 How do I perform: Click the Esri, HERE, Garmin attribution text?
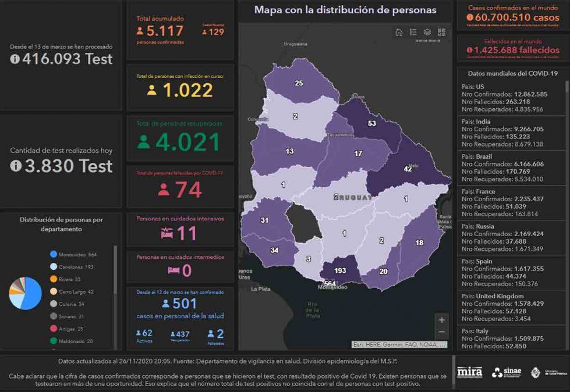(x=400, y=344)
